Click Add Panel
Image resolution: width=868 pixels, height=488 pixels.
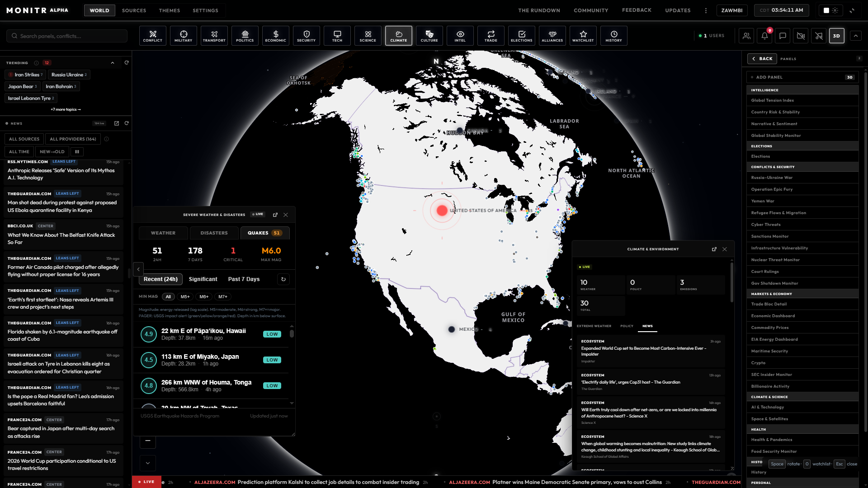[x=802, y=77]
